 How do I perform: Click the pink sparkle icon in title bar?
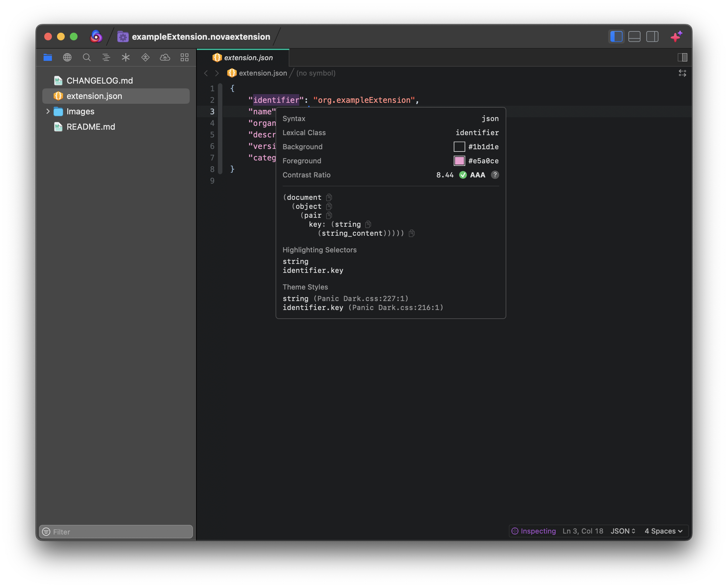click(x=677, y=36)
